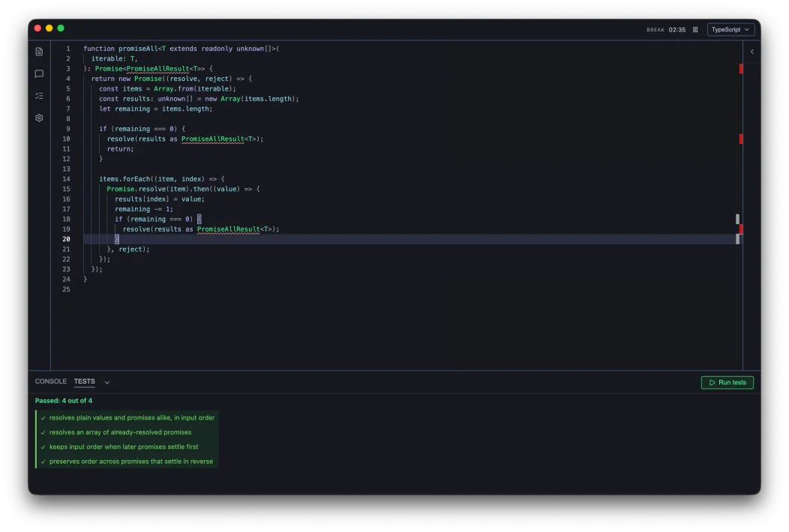This screenshot has width=789, height=532.
Task: Click 'items.forEach' on line 14
Action: point(124,179)
